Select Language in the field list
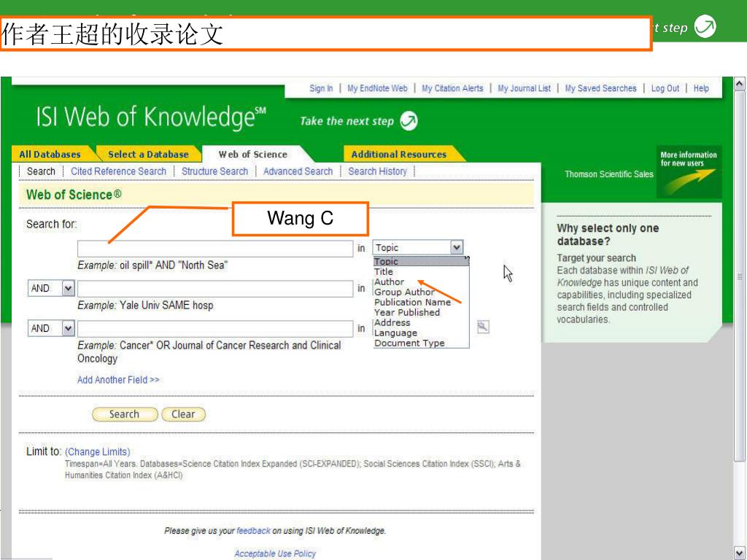This screenshot has width=747, height=560. (395, 332)
